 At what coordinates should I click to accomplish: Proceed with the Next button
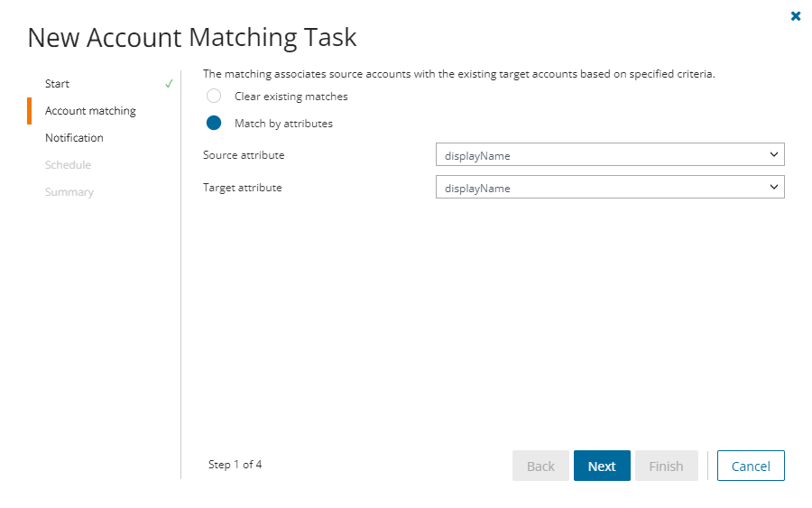point(602,466)
